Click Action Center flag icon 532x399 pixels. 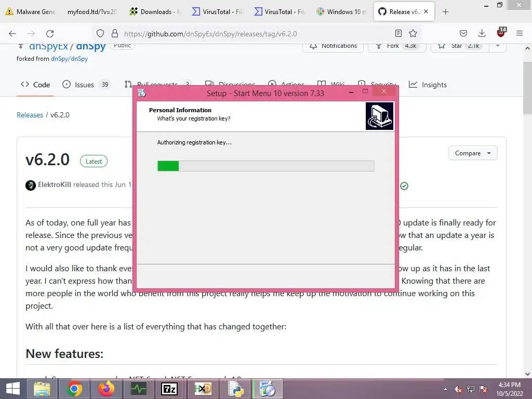(x=483, y=389)
